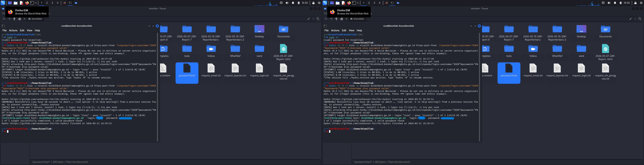This screenshot has width=644, height=165.
Task: Expand terminal launcher dropdown arrow on right monitor
Action: [358, 3]
